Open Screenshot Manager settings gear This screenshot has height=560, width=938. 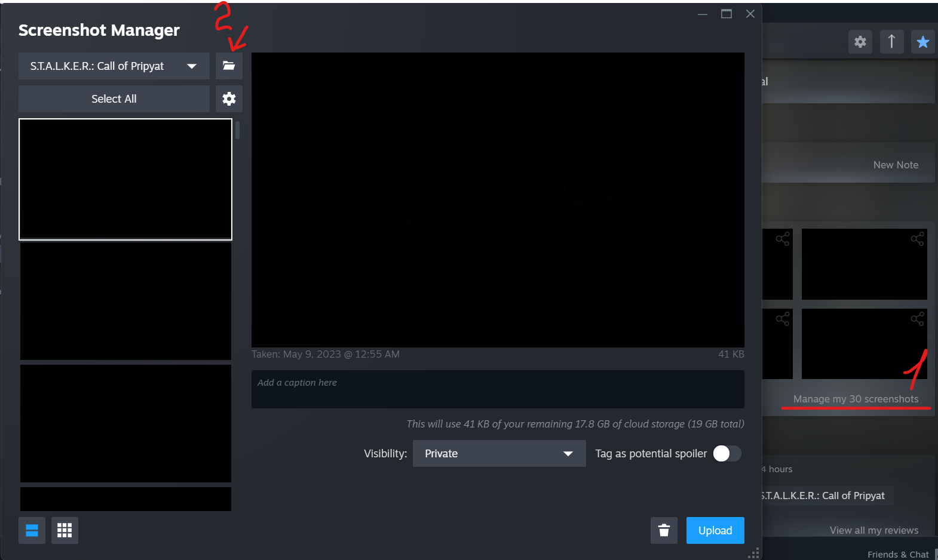tap(229, 99)
